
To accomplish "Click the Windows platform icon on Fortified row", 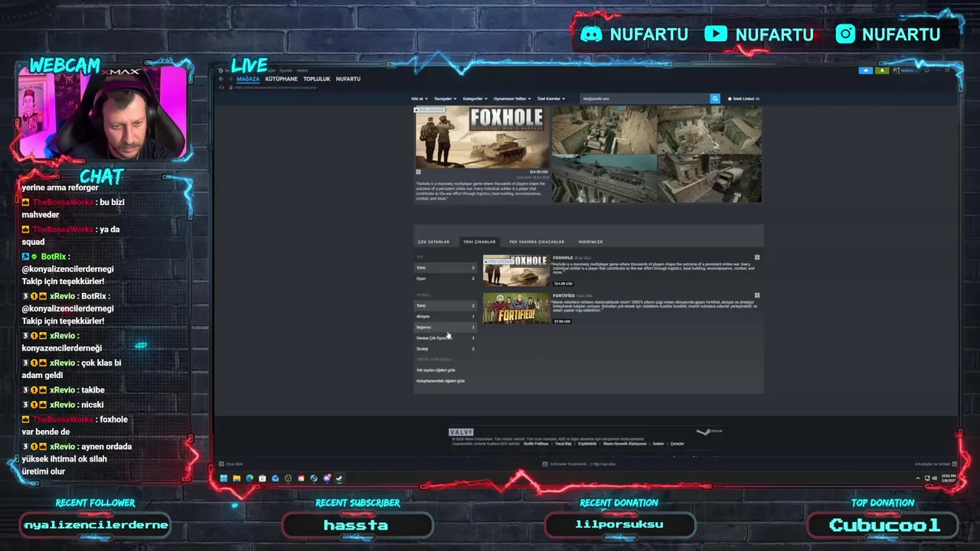I will tap(757, 295).
